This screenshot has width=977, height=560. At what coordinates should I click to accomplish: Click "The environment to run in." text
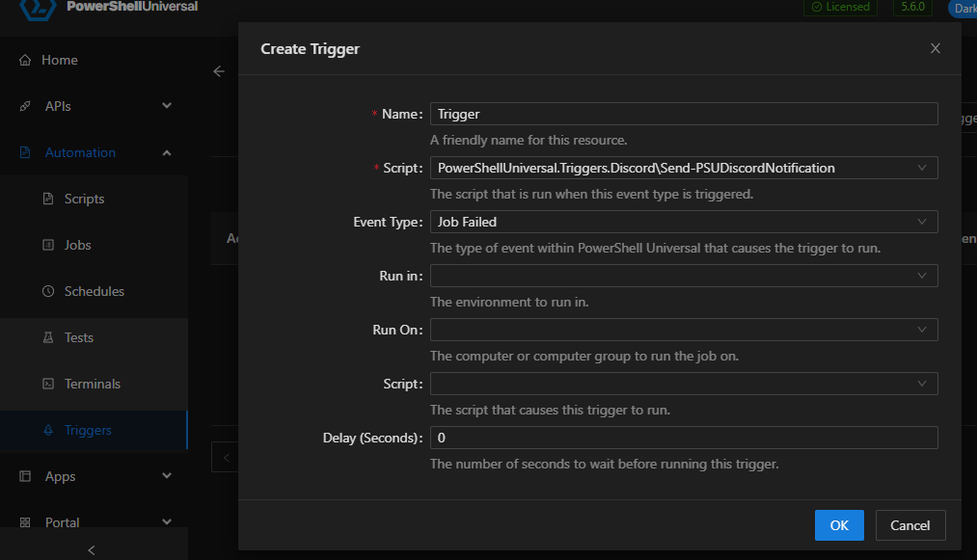[509, 302]
